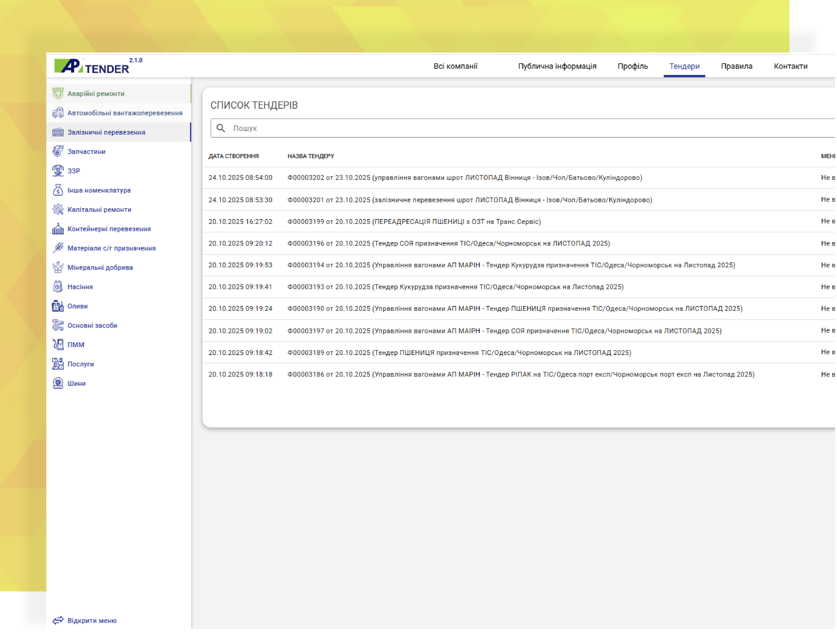Click the Контейнерні перевезення icon
The width and height of the screenshot is (837, 644).
point(58,229)
